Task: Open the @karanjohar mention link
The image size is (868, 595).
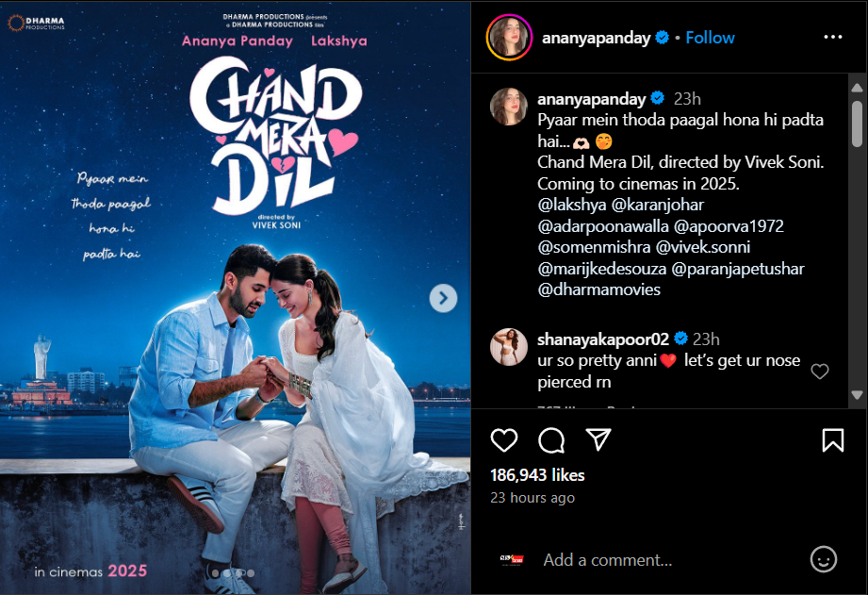Action: tap(658, 205)
